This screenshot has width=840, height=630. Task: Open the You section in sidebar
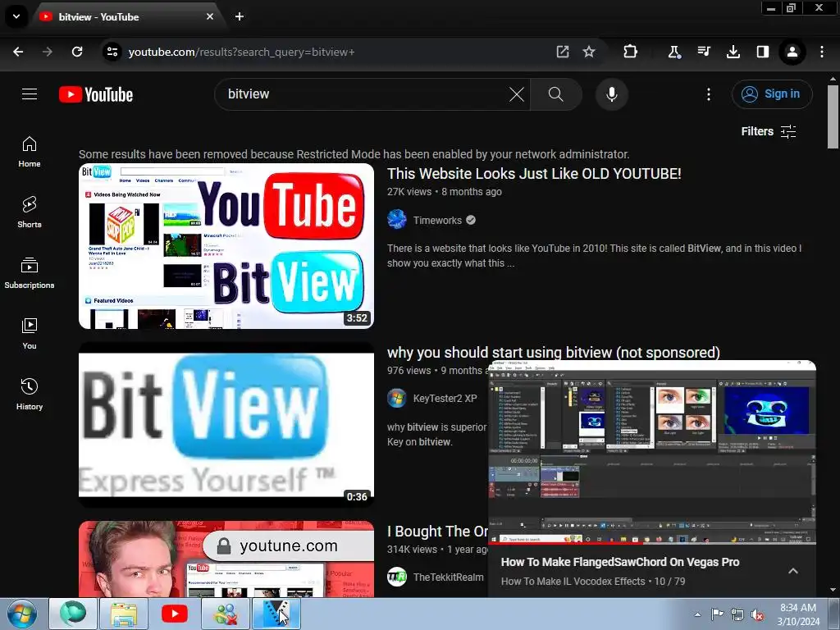click(x=30, y=333)
